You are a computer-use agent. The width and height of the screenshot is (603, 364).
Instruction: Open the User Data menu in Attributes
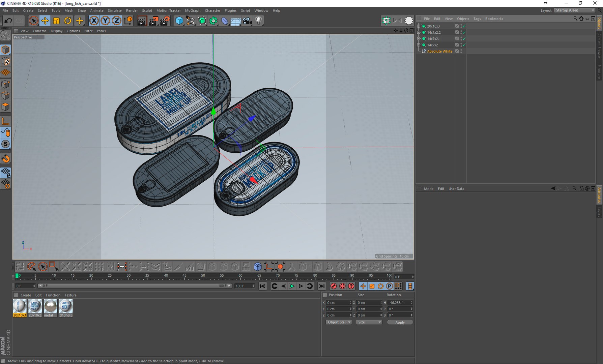point(456,189)
